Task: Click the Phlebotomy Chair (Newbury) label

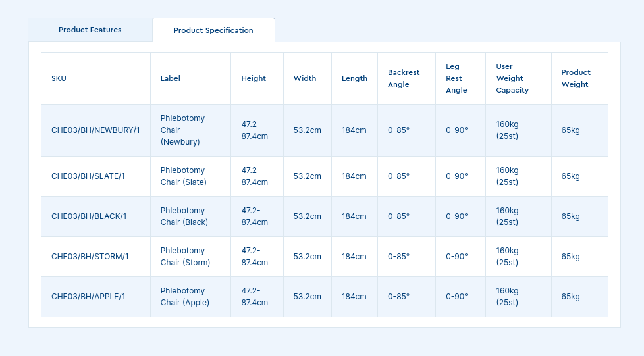Action: click(x=182, y=130)
